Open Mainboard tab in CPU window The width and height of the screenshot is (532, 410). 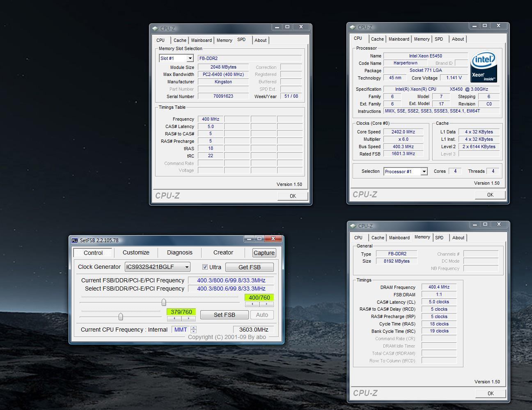(x=399, y=39)
